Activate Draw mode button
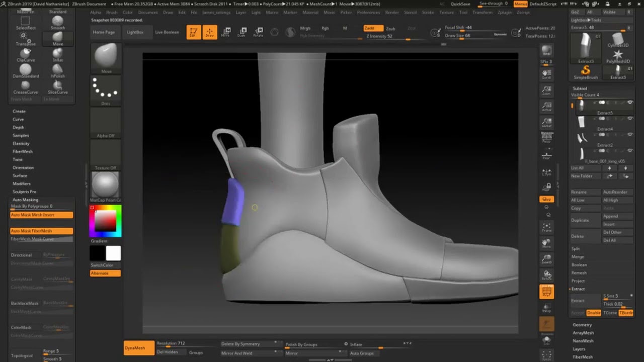644x362 pixels. tap(210, 32)
